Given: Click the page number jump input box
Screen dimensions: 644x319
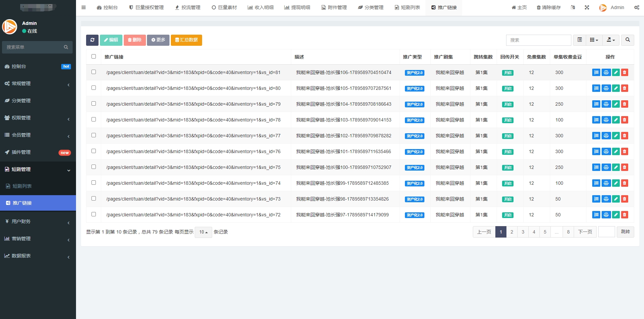Looking at the screenshot, I should click(606, 232).
